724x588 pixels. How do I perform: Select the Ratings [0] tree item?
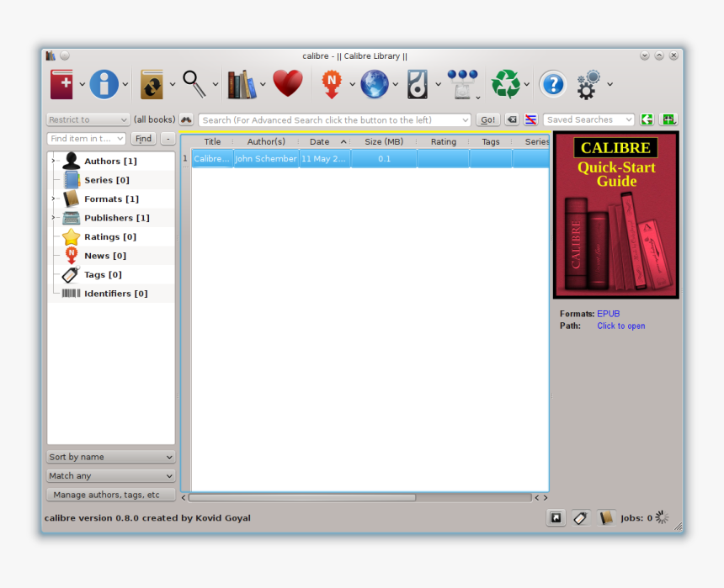(111, 236)
